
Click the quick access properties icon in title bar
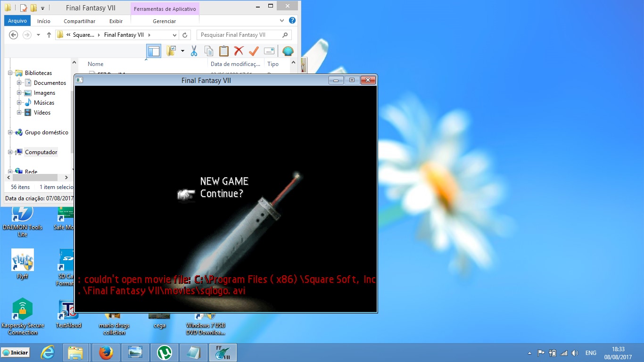[24, 8]
